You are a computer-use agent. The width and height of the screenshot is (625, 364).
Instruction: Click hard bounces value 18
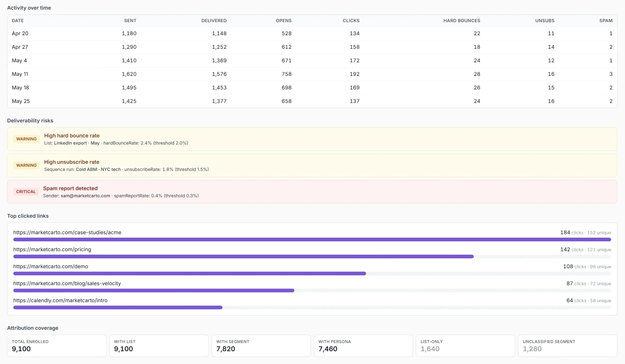[477, 47]
